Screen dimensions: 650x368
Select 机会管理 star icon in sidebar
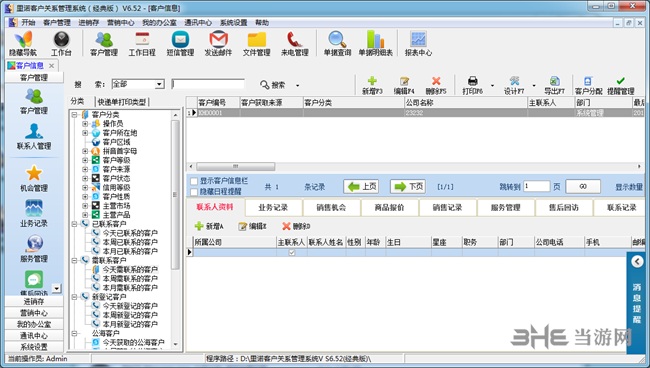click(34, 179)
